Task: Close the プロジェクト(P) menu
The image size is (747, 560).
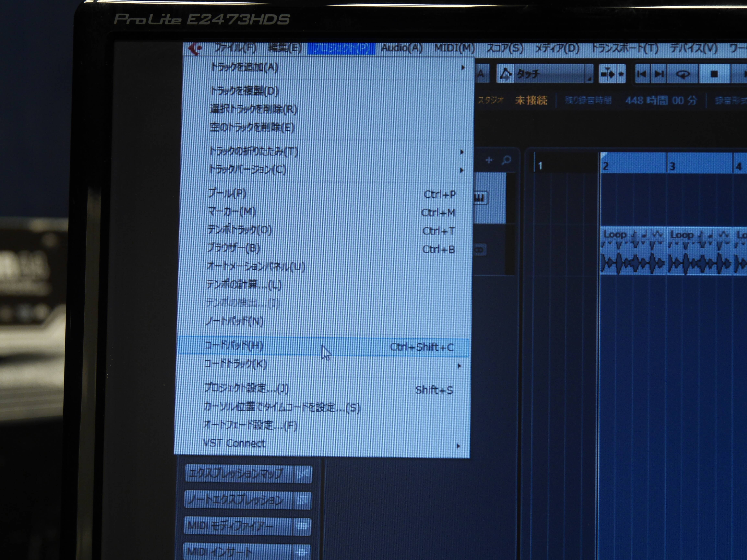Action: coord(341,48)
